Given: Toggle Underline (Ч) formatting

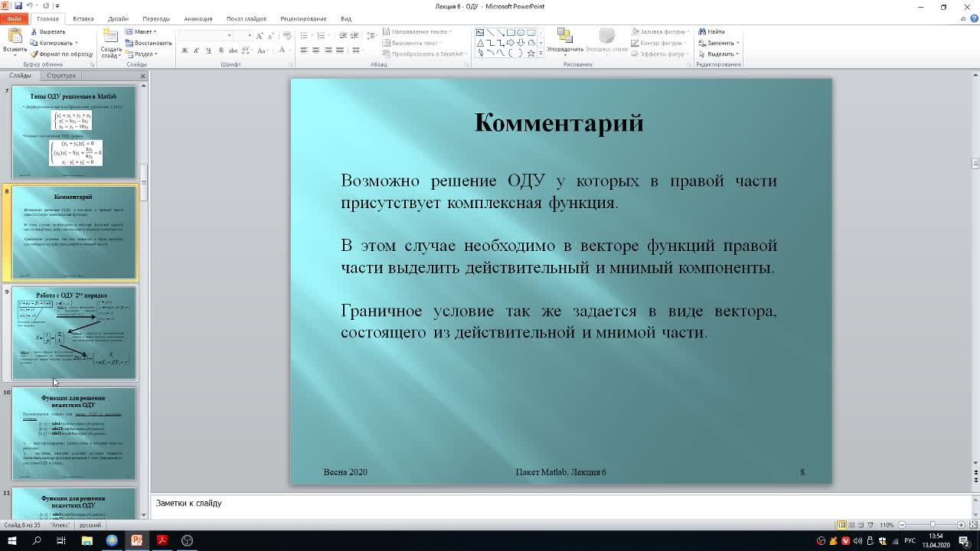Looking at the screenshot, I should pyautogui.click(x=208, y=51).
